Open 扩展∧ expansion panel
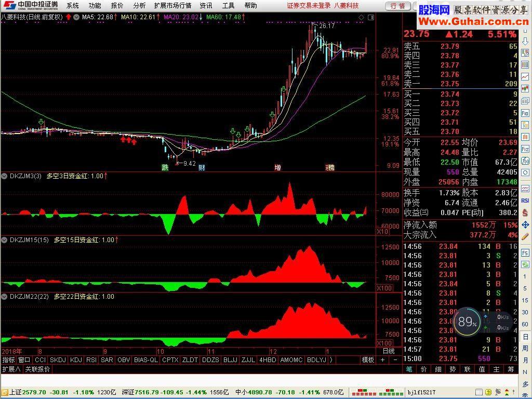 11,369
